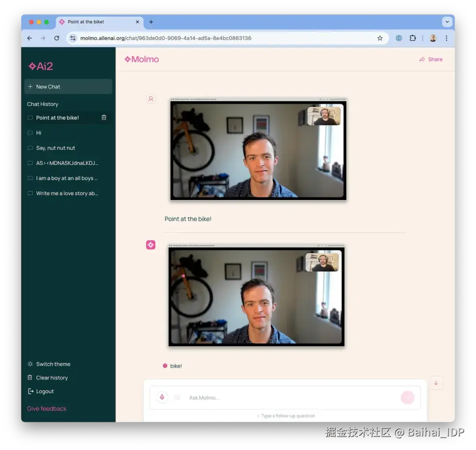Open the Give feedback link
The height and width of the screenshot is (450, 476).
tap(47, 409)
